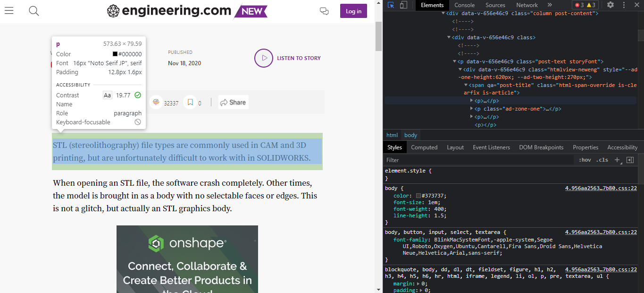The width and height of the screenshot is (644, 293).
Task: Collapse the span qa post-title node
Action: 466,85
